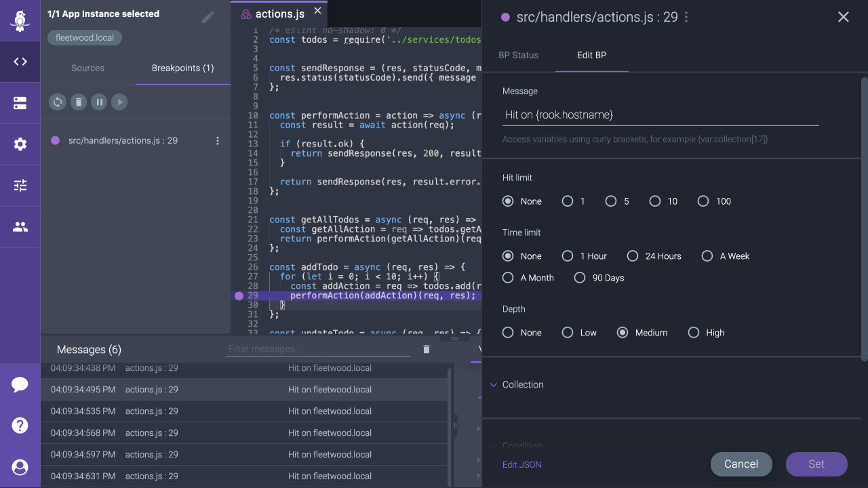
Task: Set hit limit to 10
Action: click(x=655, y=201)
